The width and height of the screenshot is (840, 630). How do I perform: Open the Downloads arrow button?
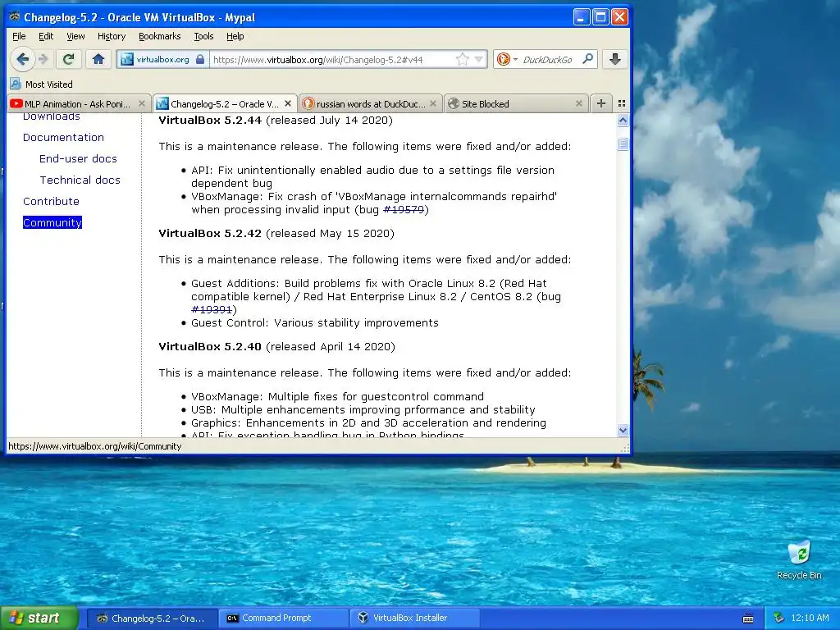click(615, 59)
